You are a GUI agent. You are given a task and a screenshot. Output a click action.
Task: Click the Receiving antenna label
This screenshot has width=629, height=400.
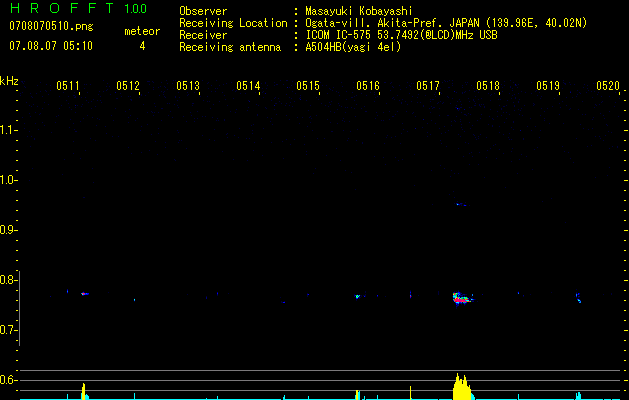click(230, 47)
